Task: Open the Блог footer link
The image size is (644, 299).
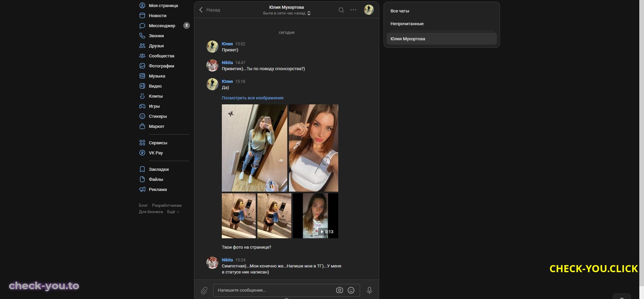Action: pyautogui.click(x=143, y=205)
